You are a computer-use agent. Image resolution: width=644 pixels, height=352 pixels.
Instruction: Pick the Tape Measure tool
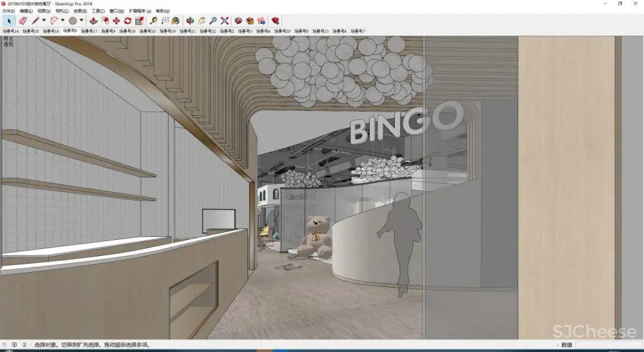tap(153, 21)
